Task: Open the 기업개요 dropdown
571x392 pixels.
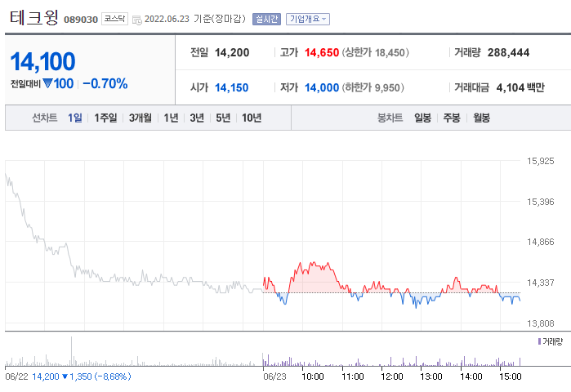Action: pyautogui.click(x=308, y=19)
